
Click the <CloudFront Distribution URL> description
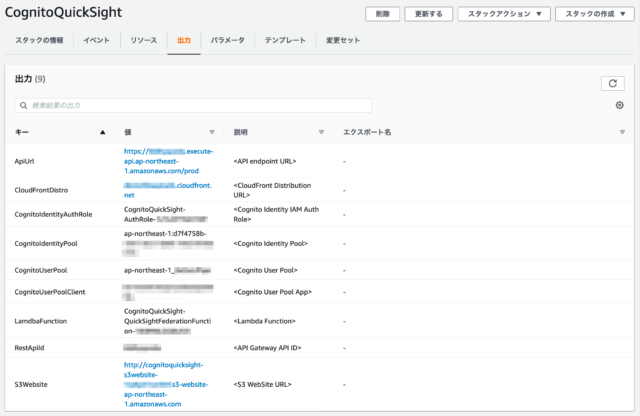tap(272, 190)
